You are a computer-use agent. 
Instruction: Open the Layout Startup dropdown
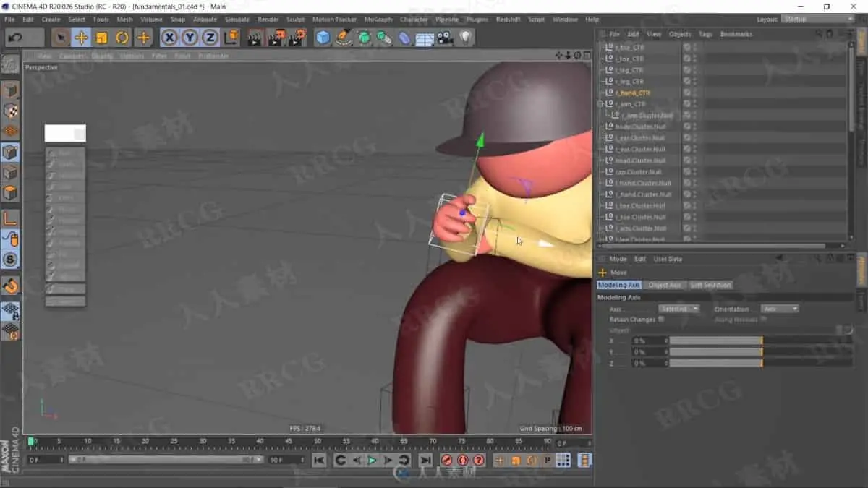point(819,19)
